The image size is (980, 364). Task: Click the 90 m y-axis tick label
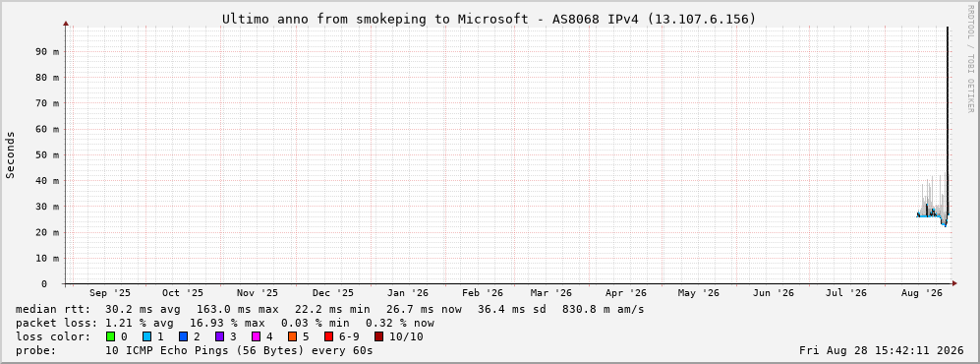click(x=47, y=52)
